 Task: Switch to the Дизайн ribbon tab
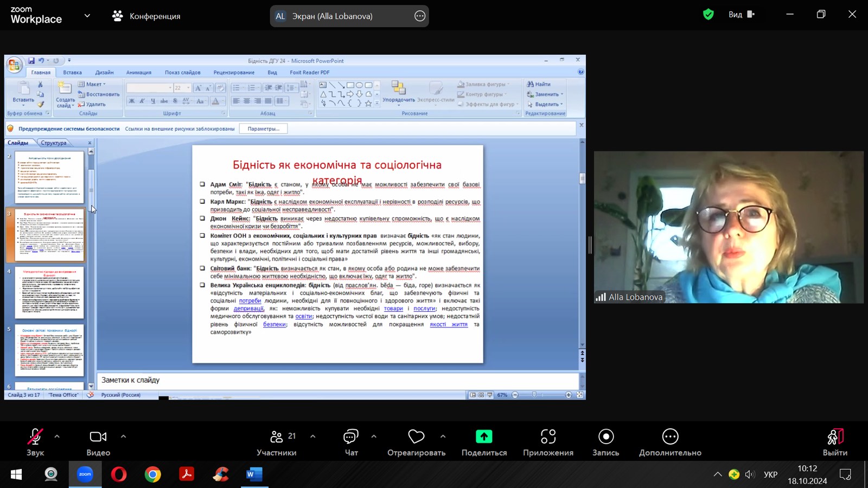pyautogui.click(x=104, y=72)
